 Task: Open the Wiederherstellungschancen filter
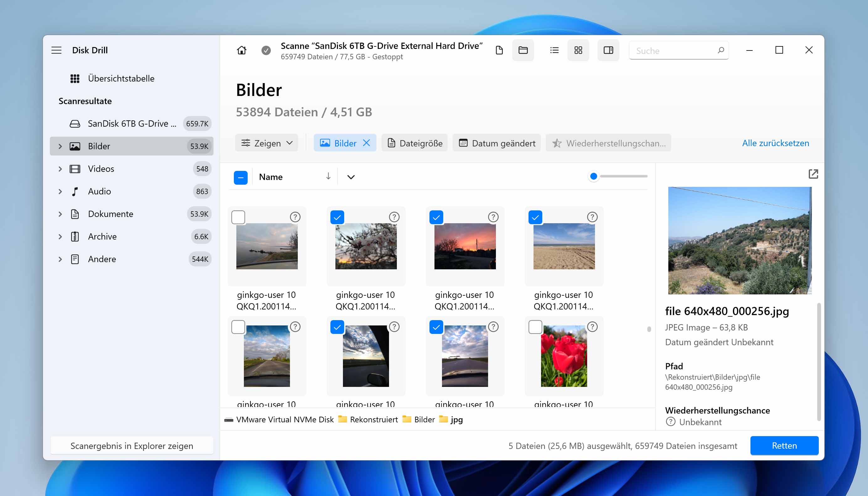click(608, 143)
